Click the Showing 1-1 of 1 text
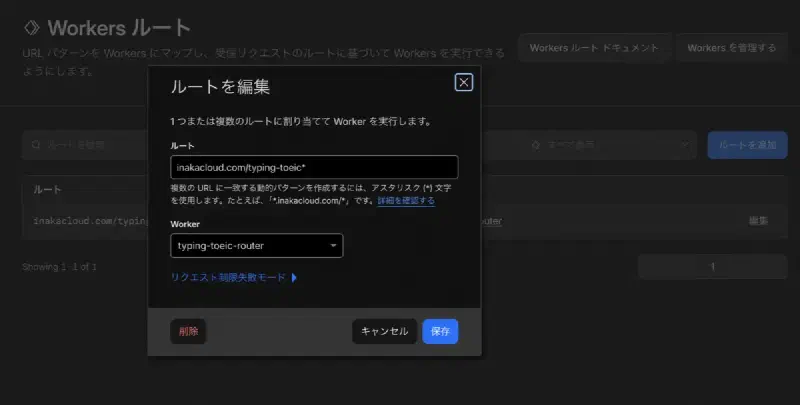 (59, 267)
